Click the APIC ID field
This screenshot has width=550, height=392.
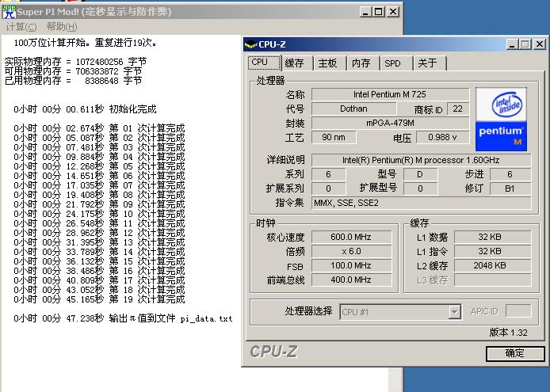click(x=518, y=312)
